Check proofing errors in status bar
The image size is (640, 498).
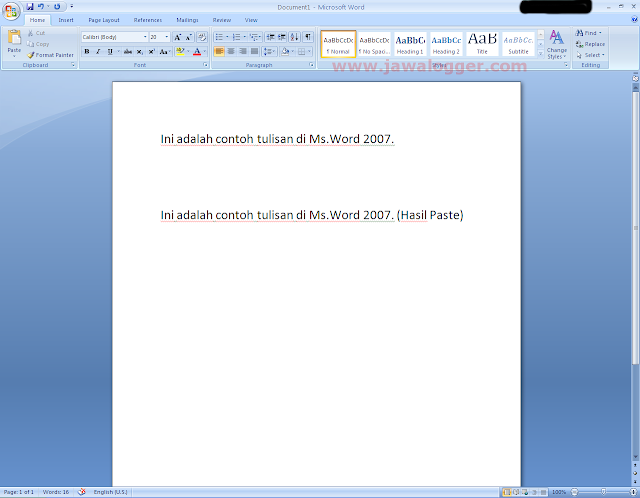(82, 492)
